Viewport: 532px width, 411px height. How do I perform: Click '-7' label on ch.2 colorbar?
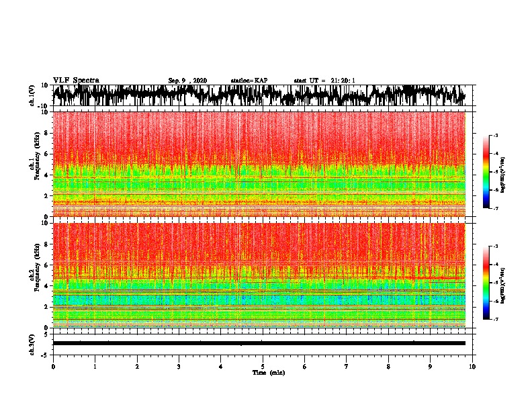(496, 320)
